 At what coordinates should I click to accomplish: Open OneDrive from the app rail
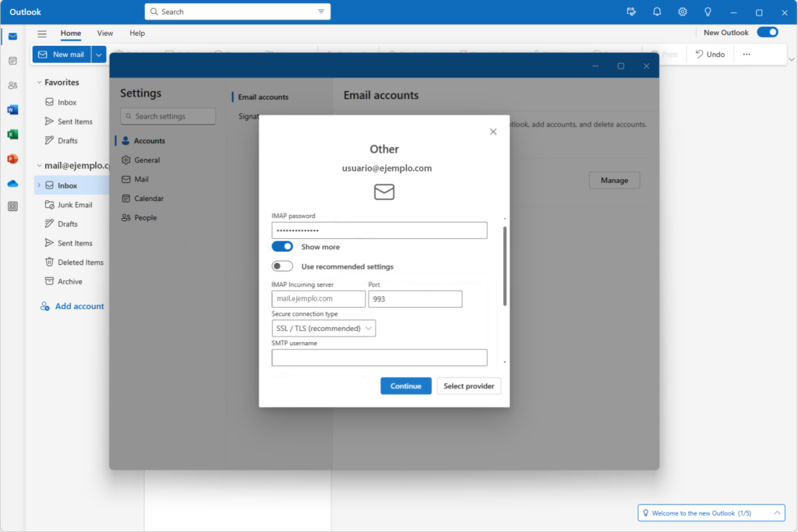click(x=12, y=184)
